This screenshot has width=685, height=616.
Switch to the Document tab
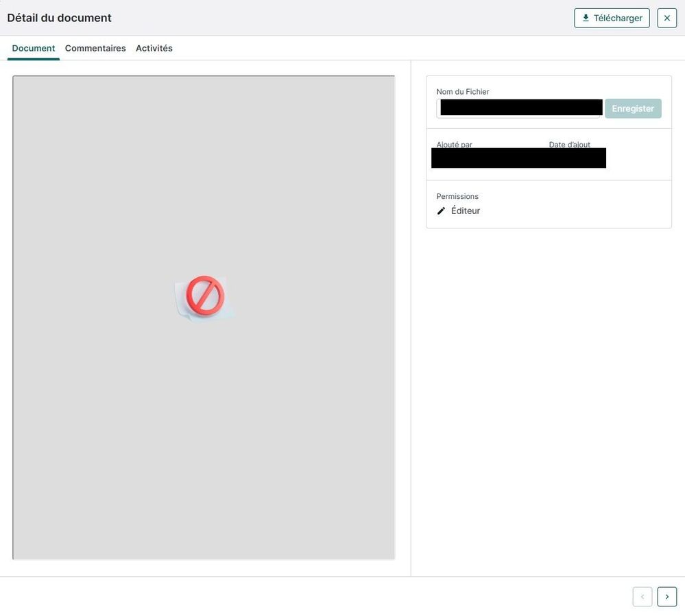point(34,48)
